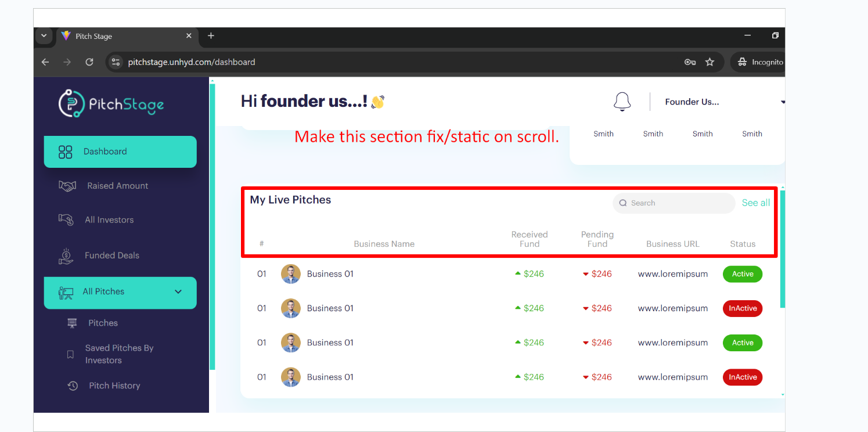This screenshot has width=868, height=432.
Task: Click the Active status badge in first row
Action: (x=743, y=274)
